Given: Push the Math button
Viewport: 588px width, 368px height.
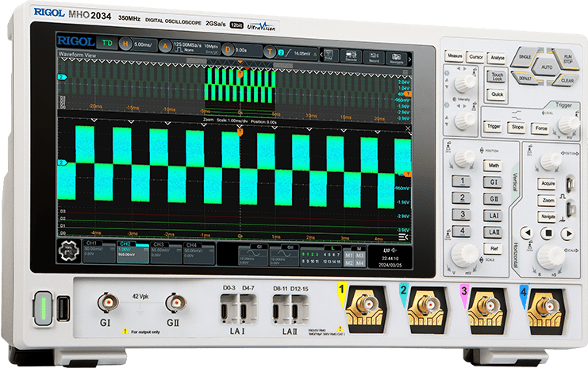Looking at the screenshot, I should [493, 165].
